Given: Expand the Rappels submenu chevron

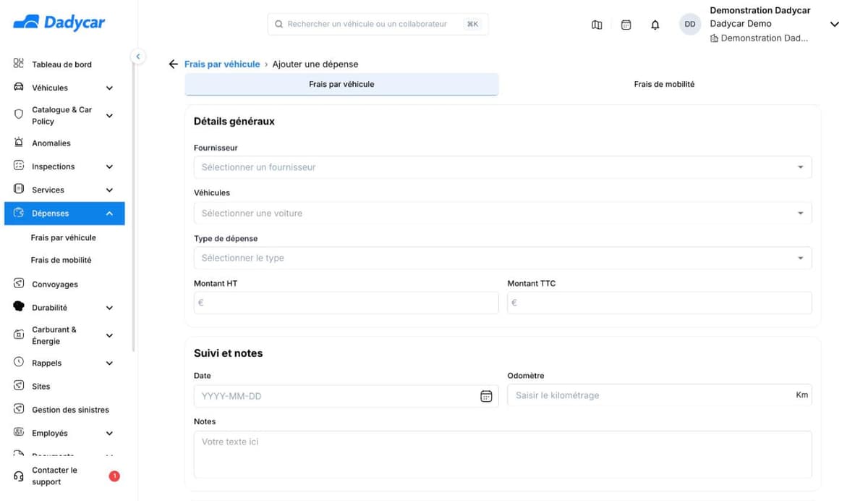Looking at the screenshot, I should click(109, 363).
